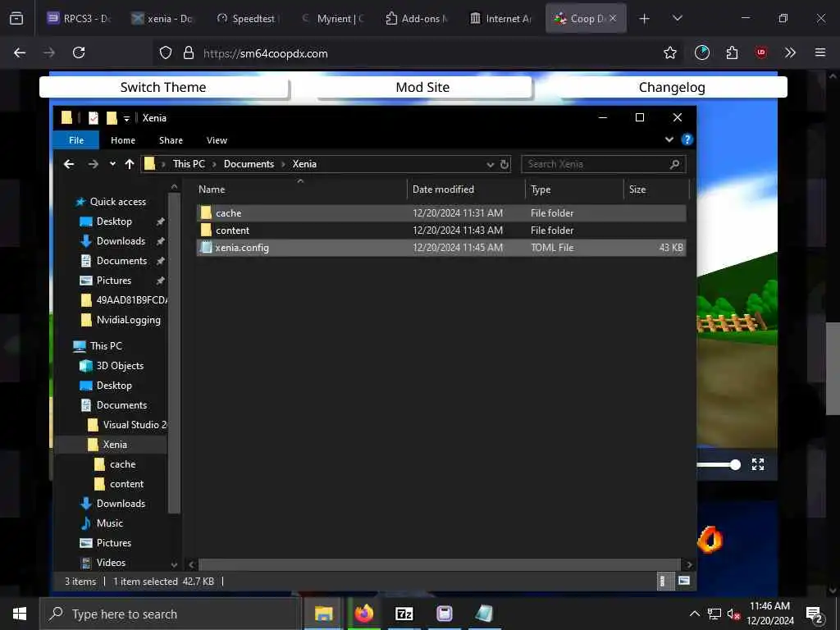Screen dimensions: 840x630
Task: Open Explorer help question mark
Action: pos(687,139)
